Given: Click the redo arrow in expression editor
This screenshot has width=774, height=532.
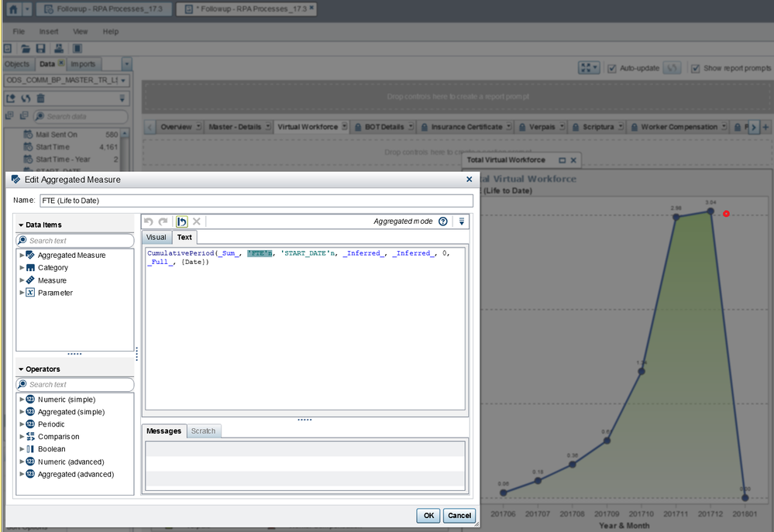Looking at the screenshot, I should pos(163,221).
